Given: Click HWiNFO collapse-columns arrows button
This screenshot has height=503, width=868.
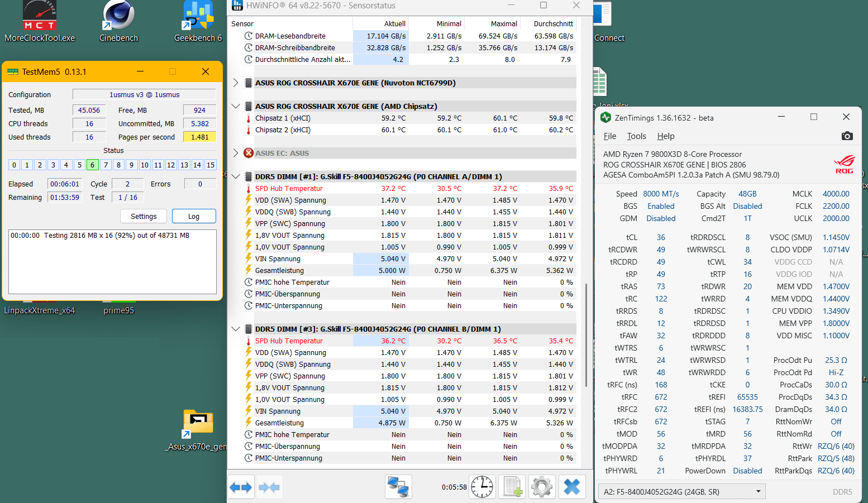Looking at the screenshot, I should [x=269, y=487].
